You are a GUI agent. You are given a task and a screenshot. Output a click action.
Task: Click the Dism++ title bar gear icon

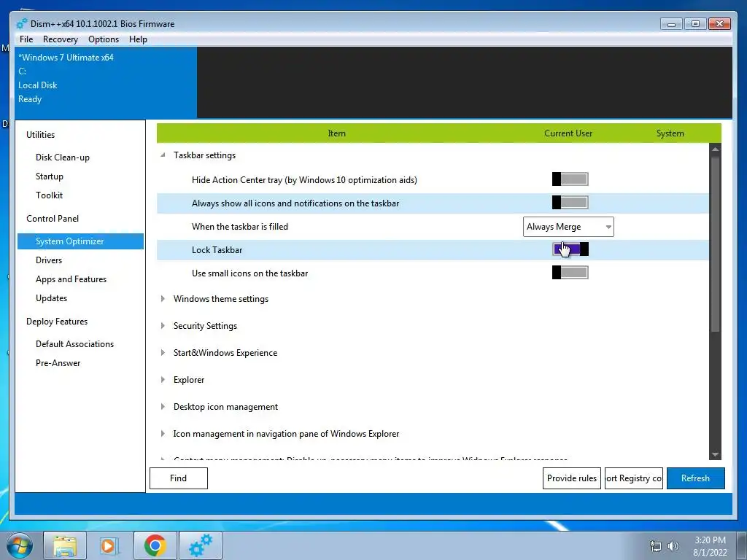22,23
